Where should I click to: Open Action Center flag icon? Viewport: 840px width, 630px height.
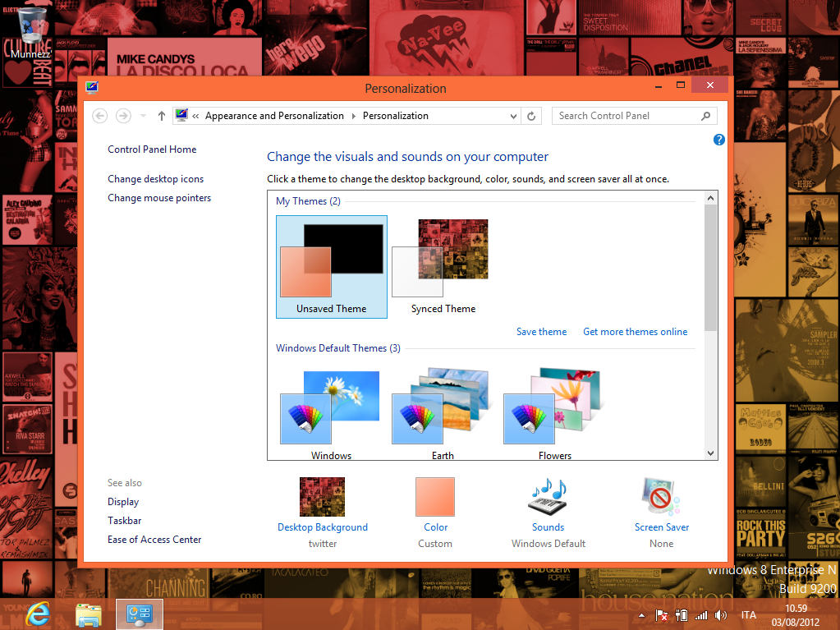coord(662,615)
